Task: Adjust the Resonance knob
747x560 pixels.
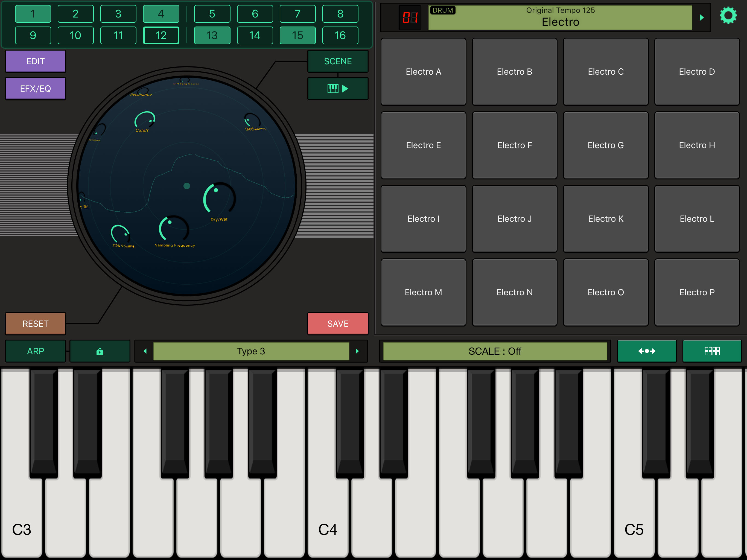Action: tap(143, 91)
